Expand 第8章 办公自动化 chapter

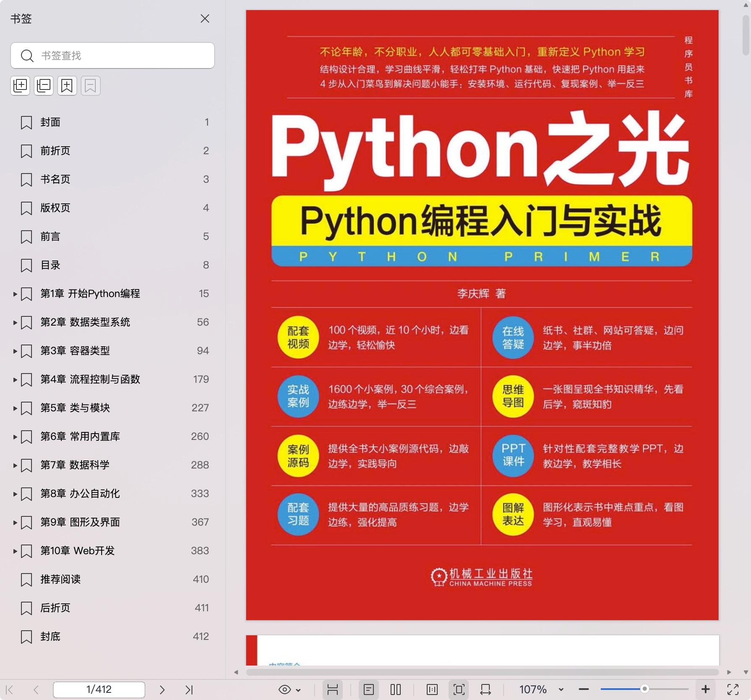point(15,494)
